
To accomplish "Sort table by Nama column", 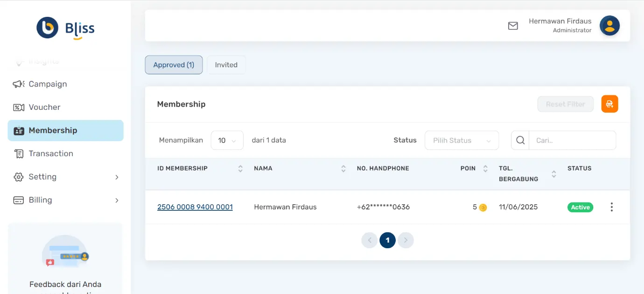I will pos(343,169).
